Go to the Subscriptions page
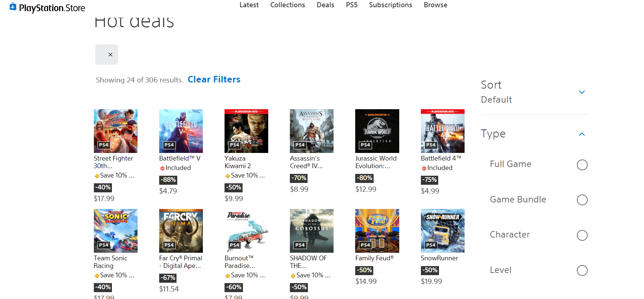Screen dimensions: 644x299 click(390, 5)
